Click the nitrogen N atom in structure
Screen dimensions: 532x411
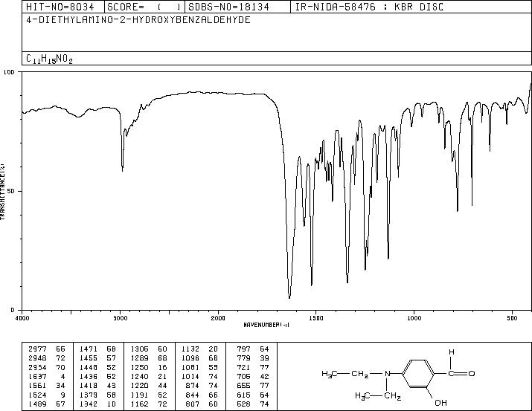[x=387, y=374]
